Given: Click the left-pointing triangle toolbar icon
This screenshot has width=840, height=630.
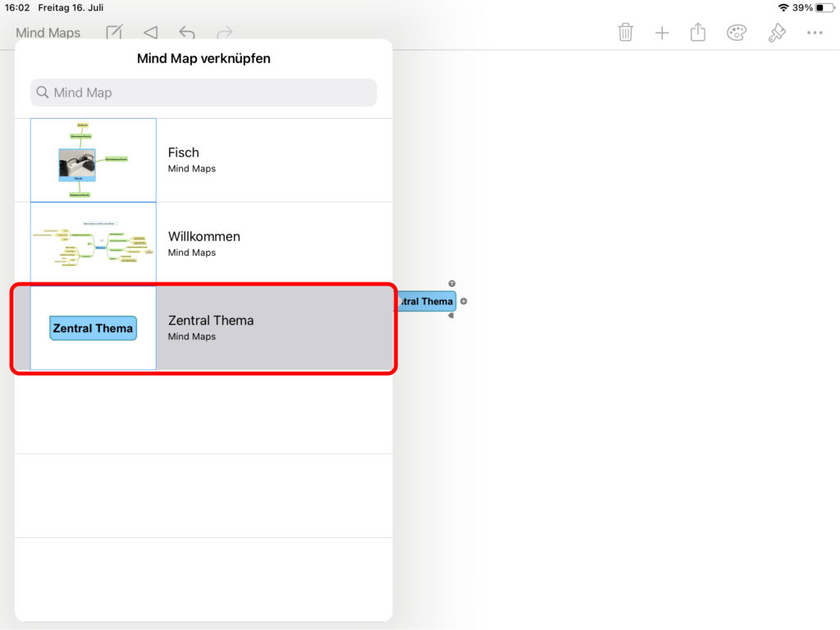Looking at the screenshot, I should 150,33.
